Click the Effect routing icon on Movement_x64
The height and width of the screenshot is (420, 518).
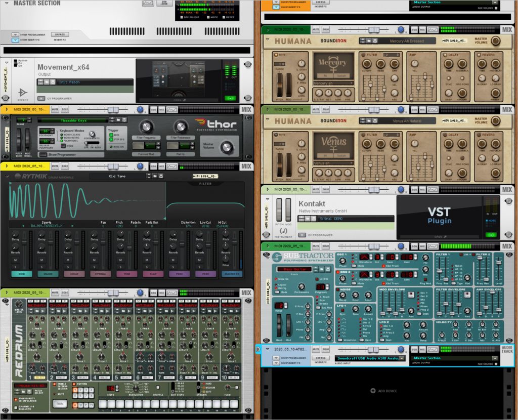pos(22,93)
